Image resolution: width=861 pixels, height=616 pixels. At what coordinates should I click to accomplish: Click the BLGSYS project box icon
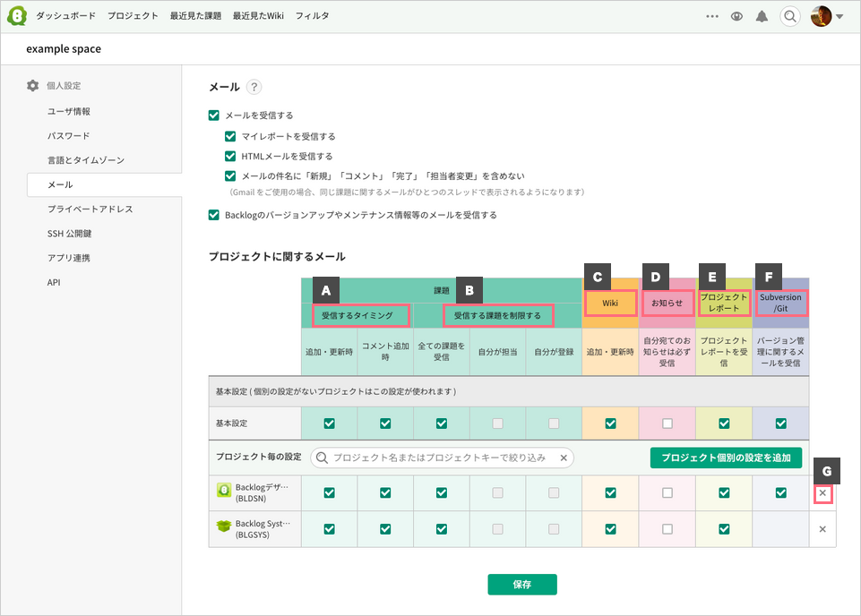(x=224, y=526)
